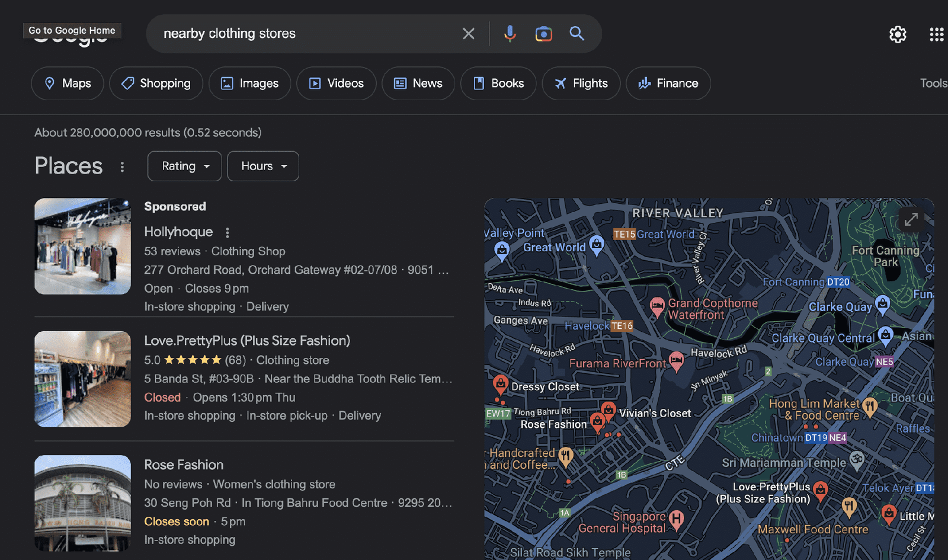Expand the Rating filter dropdown
The image size is (948, 560).
[184, 167]
